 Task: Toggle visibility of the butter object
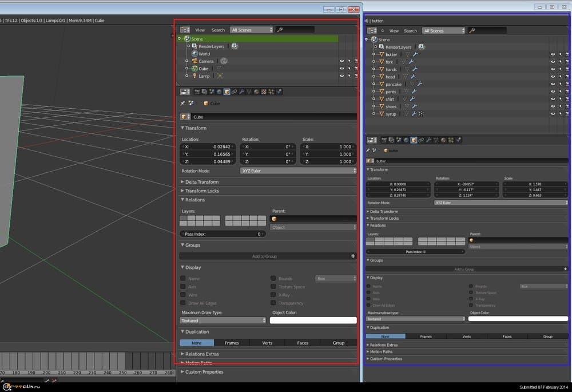point(553,54)
